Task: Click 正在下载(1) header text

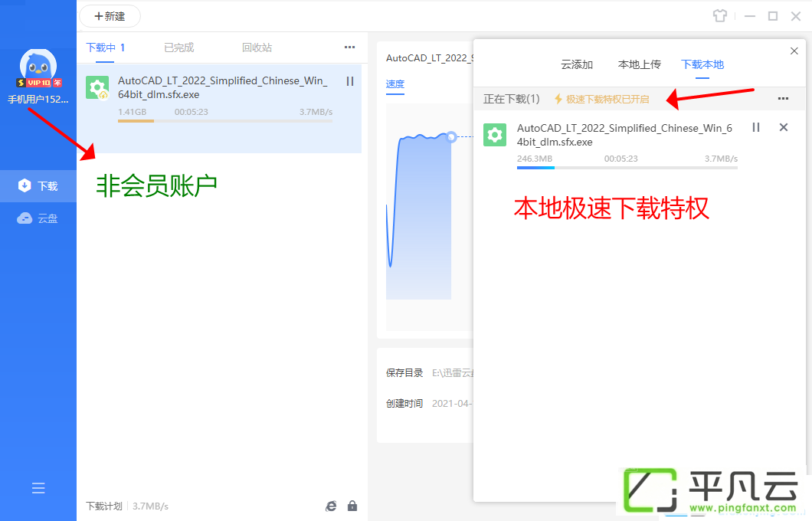Action: (x=512, y=99)
